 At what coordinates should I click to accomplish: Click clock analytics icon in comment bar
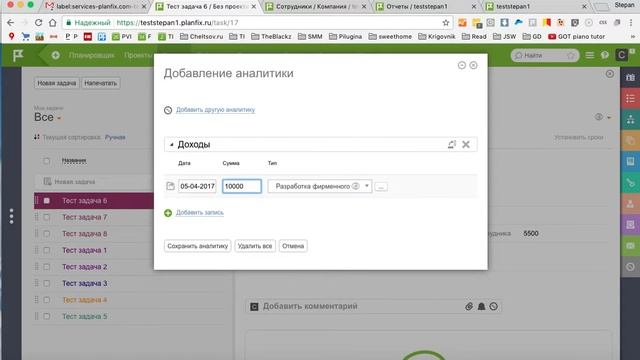coord(493,307)
